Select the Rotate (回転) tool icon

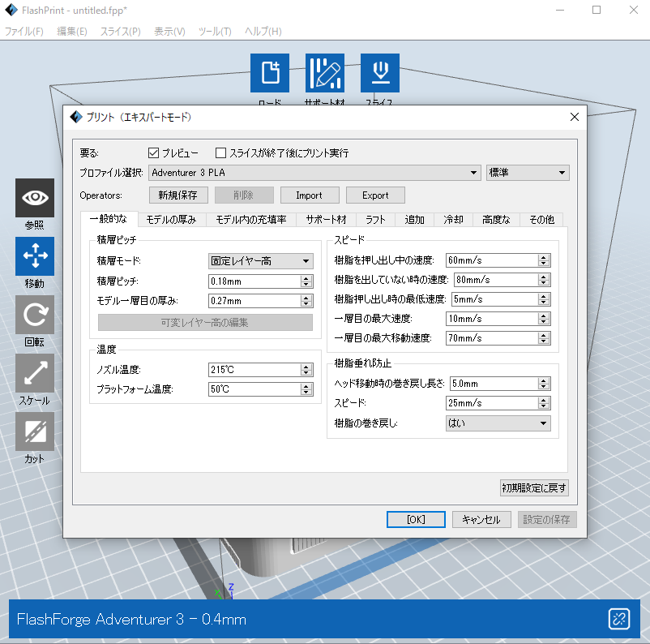click(x=35, y=315)
